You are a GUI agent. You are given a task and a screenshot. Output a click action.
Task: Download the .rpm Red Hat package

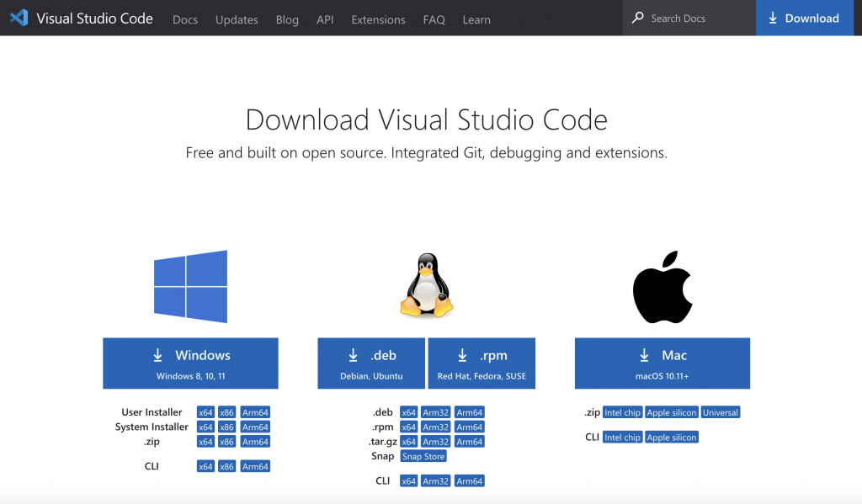coord(482,363)
